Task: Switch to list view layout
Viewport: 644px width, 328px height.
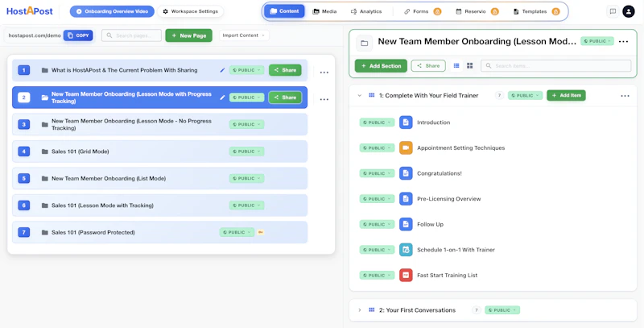Action: click(456, 66)
